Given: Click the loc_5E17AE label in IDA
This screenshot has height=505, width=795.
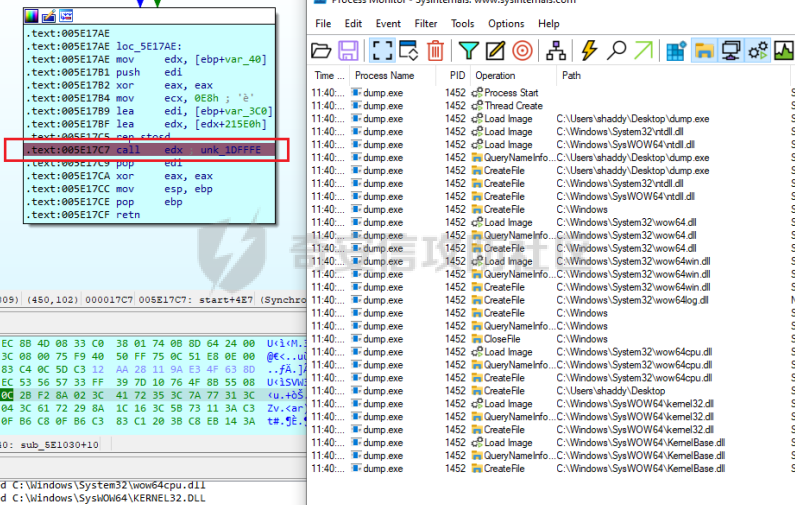Looking at the screenshot, I should [x=149, y=47].
